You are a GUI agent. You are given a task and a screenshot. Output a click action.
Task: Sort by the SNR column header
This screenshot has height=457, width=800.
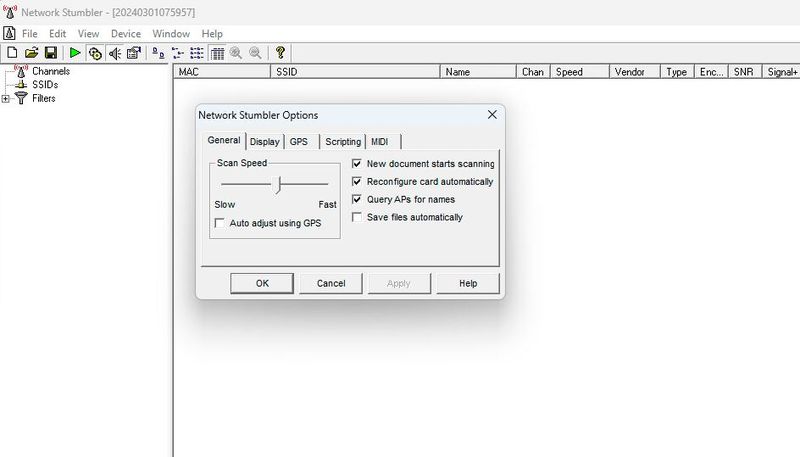click(745, 72)
